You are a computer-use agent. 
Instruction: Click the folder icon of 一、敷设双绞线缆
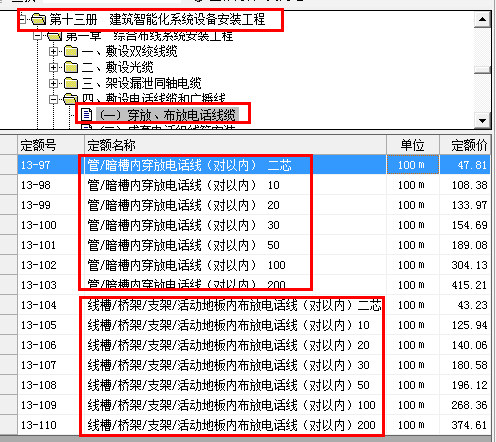click(x=71, y=51)
